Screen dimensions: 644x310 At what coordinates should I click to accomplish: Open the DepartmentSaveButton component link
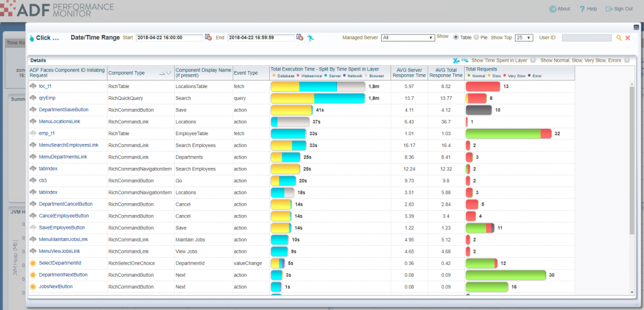pos(63,109)
